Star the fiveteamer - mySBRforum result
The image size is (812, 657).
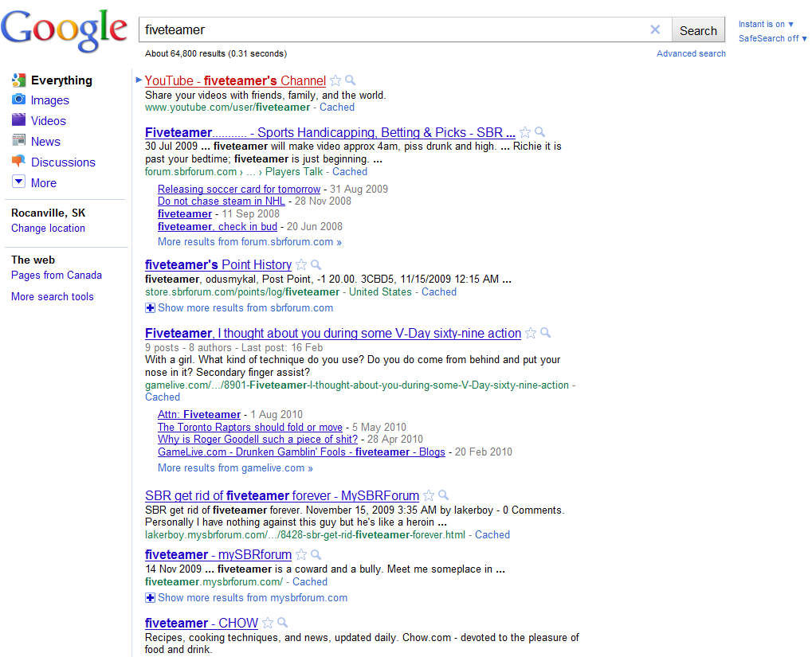pyautogui.click(x=301, y=555)
